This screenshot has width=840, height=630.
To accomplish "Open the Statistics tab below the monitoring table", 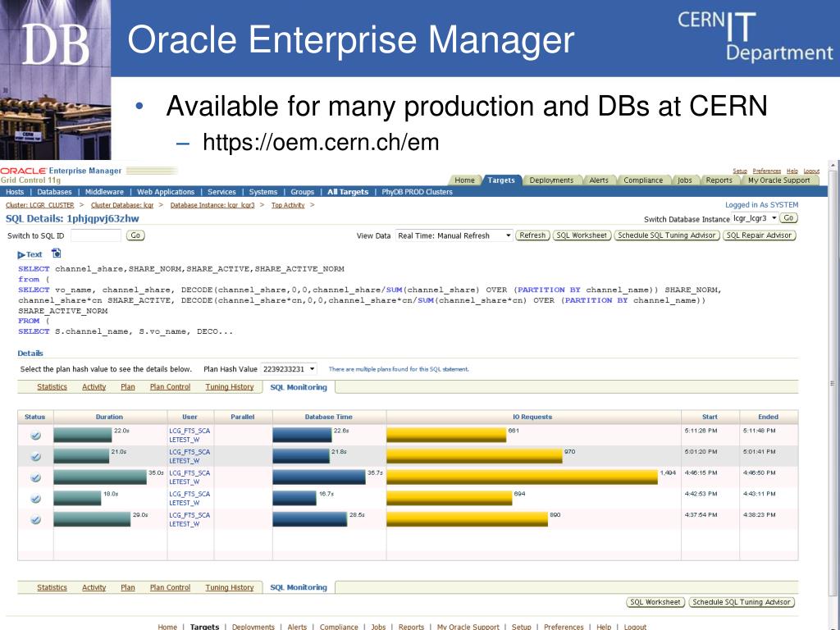I will click(52, 587).
